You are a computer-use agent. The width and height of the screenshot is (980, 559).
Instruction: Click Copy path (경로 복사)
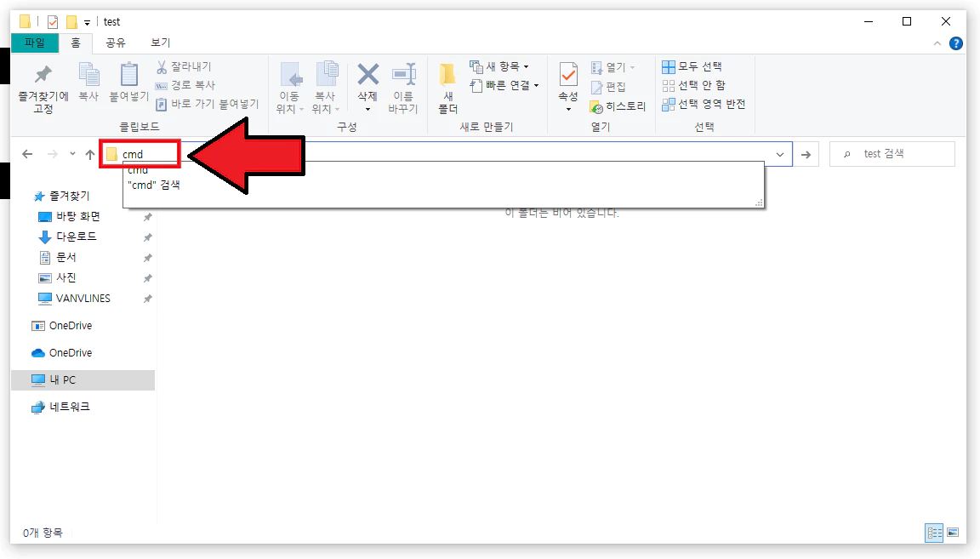click(185, 85)
